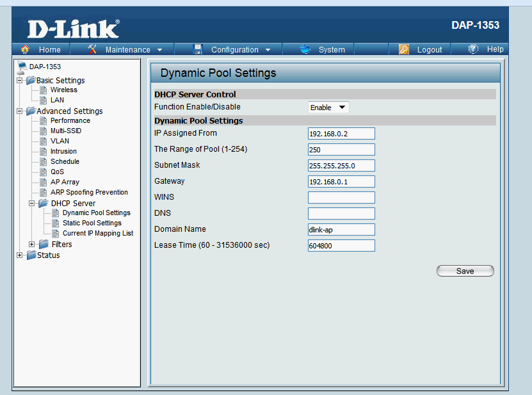Viewport: 532px width, 395px height.
Task: Click the DAP-1353 device icon in tree
Action: pos(22,67)
